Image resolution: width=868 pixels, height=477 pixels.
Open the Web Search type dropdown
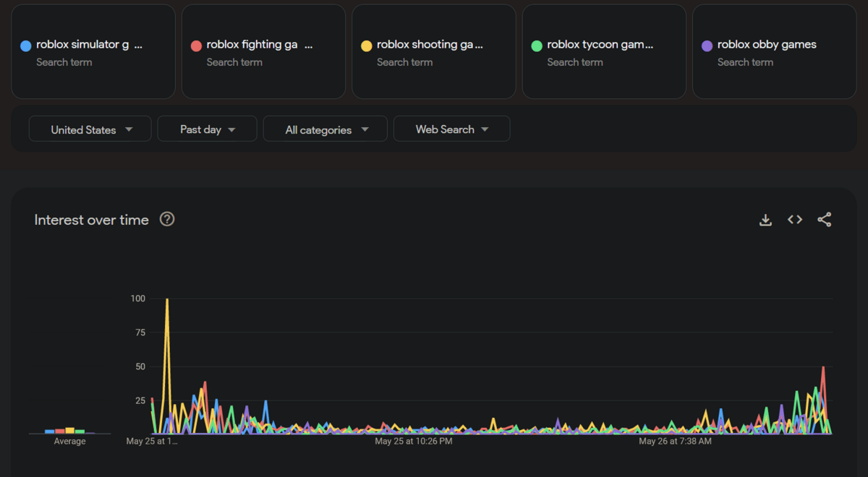coord(452,129)
